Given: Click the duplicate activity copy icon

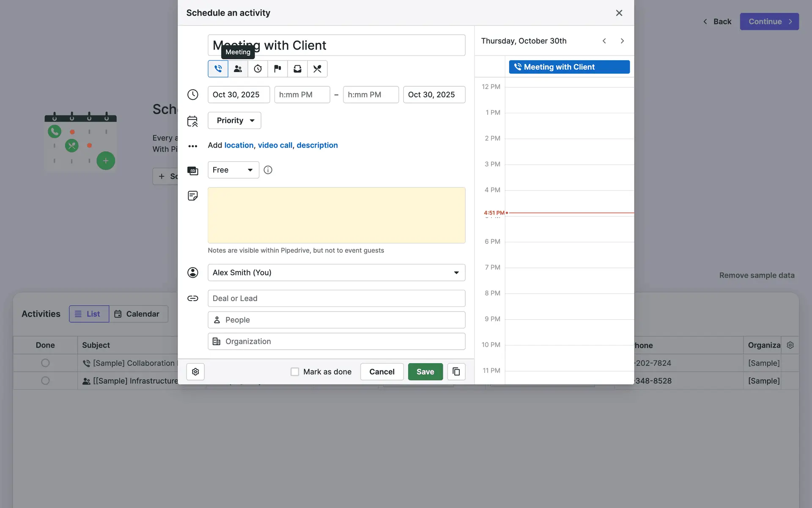Looking at the screenshot, I should [x=456, y=372].
